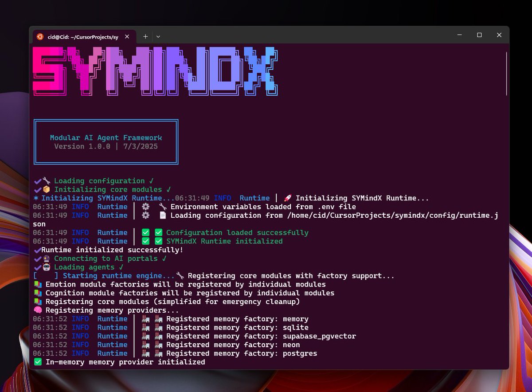This screenshot has height=392, width=532.
Task: Click wrench emoji before Registering core modules with factory
Action: [x=180, y=276]
